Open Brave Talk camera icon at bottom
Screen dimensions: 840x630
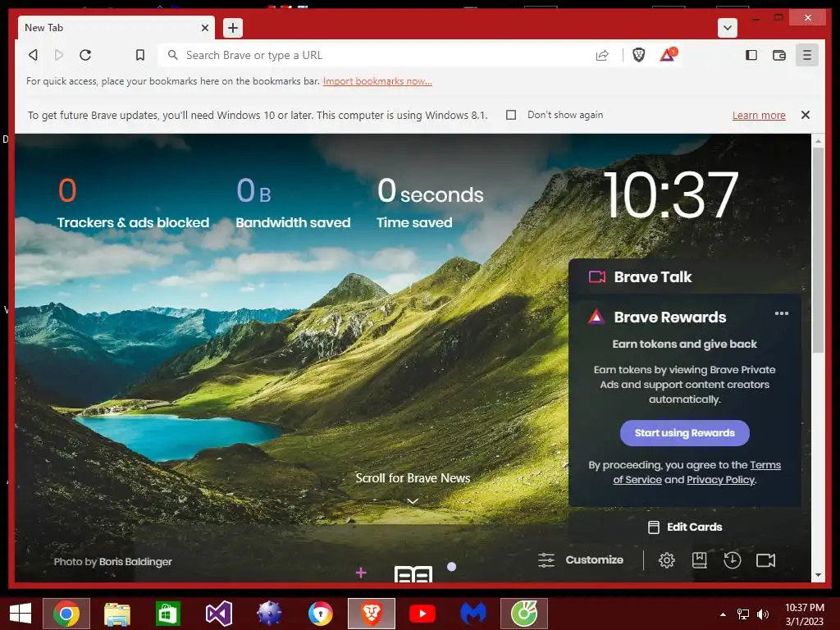[765, 560]
